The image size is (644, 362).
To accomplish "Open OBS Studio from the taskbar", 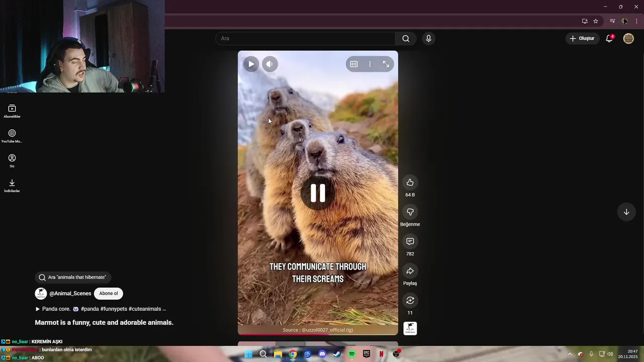I will (396, 354).
